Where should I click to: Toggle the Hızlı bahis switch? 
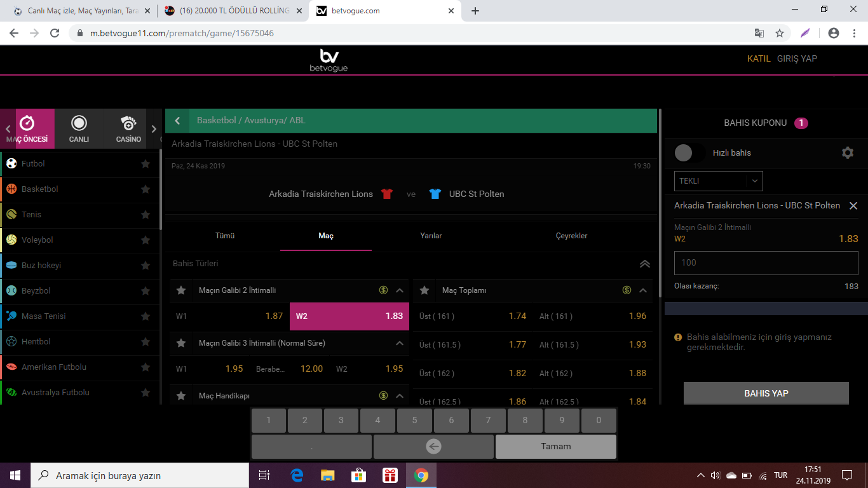point(689,153)
